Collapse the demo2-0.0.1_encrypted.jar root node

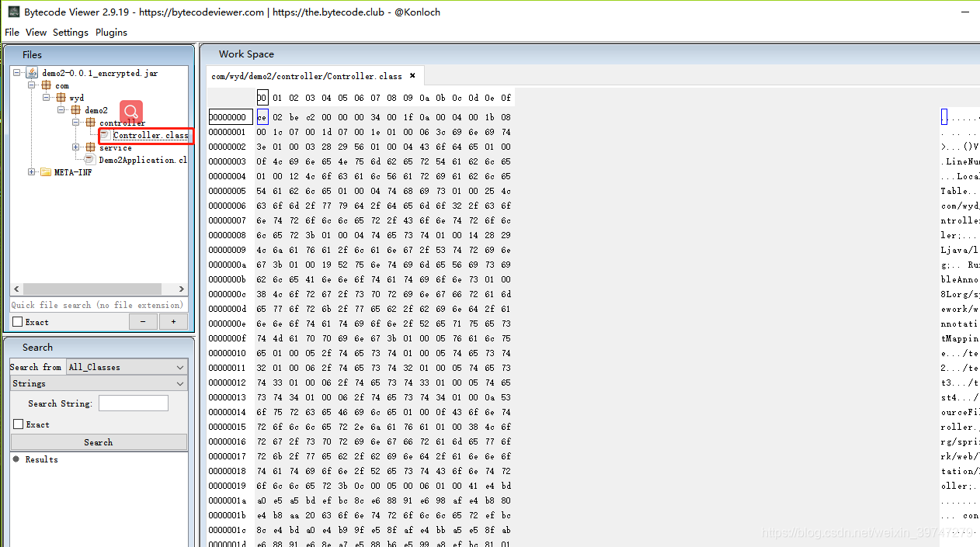tap(17, 73)
